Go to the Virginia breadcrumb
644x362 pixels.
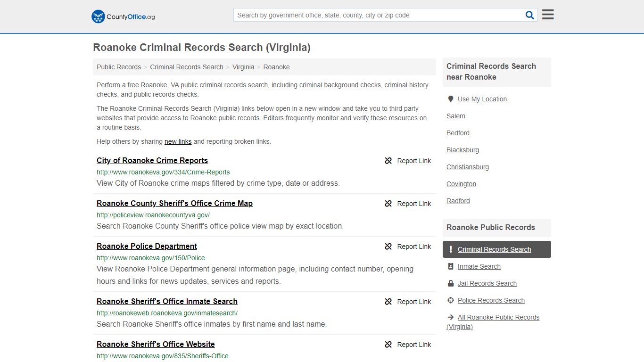(243, 67)
